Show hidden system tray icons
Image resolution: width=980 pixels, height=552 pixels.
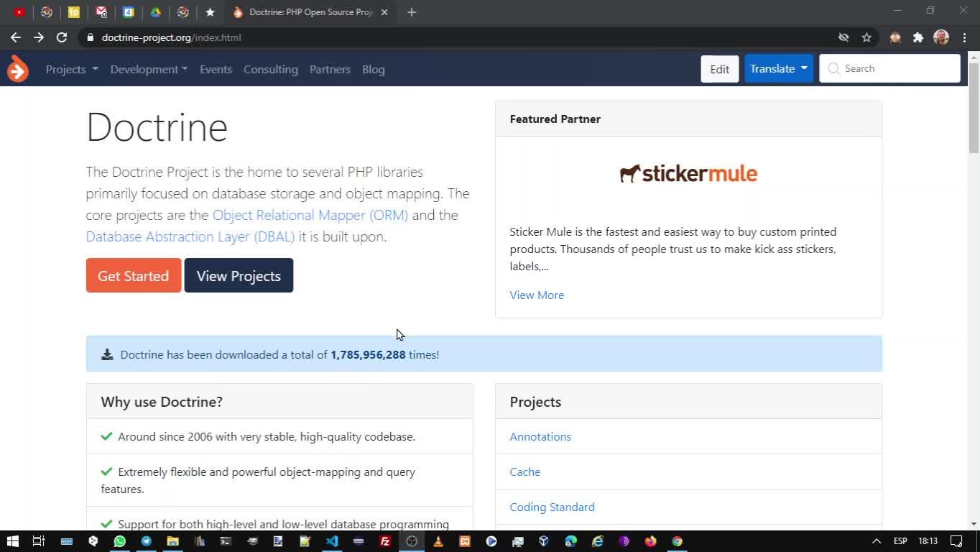tap(876, 541)
